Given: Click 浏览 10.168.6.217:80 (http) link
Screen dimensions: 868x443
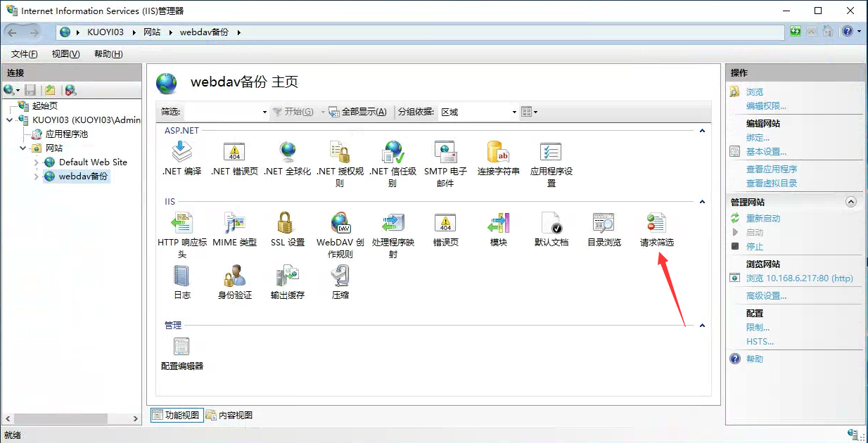Looking at the screenshot, I should point(800,278).
